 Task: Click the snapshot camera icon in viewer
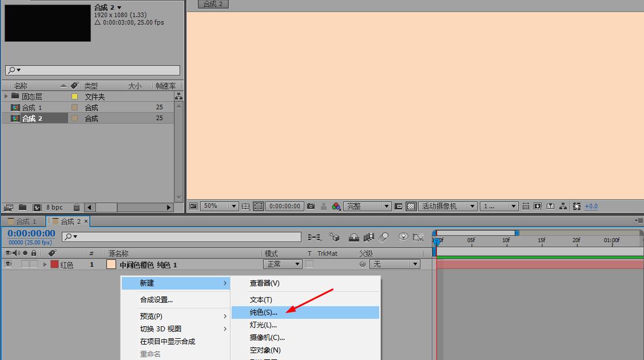[x=311, y=206]
